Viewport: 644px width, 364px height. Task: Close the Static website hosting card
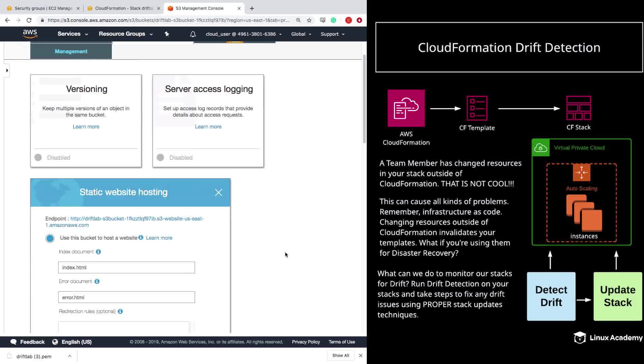pos(219,192)
